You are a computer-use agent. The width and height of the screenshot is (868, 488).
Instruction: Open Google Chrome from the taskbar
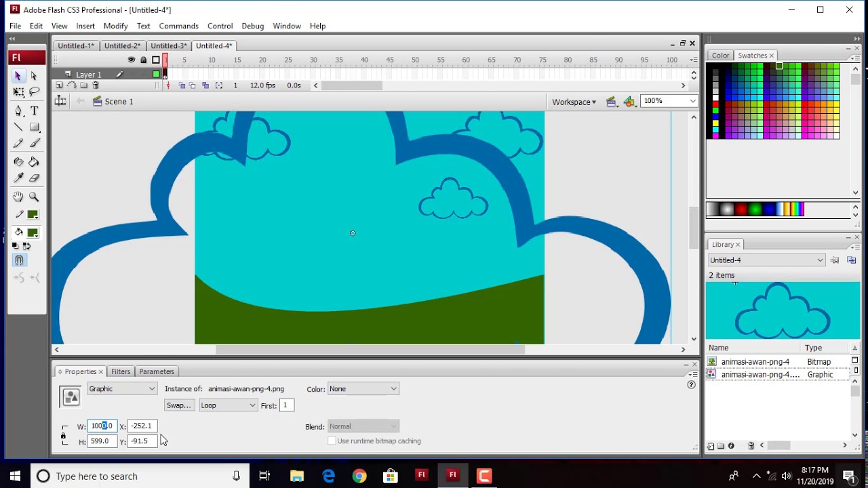pos(359,476)
